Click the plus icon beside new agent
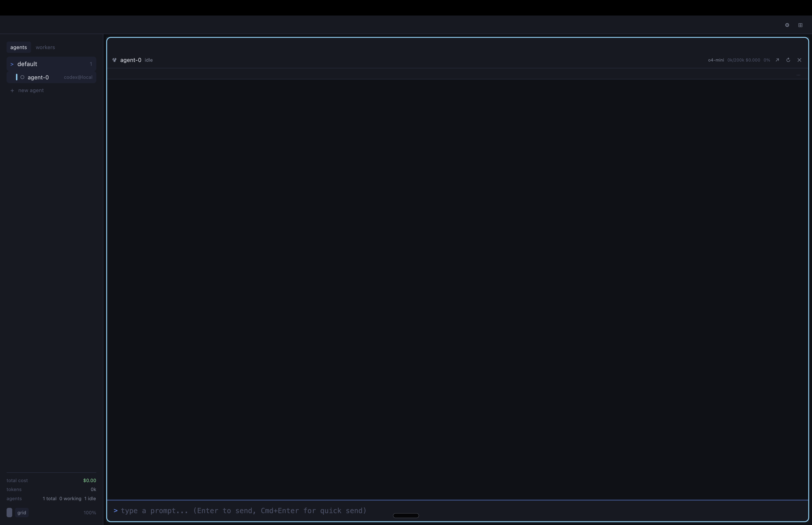Viewport: 812px width, 525px height. coord(12,90)
